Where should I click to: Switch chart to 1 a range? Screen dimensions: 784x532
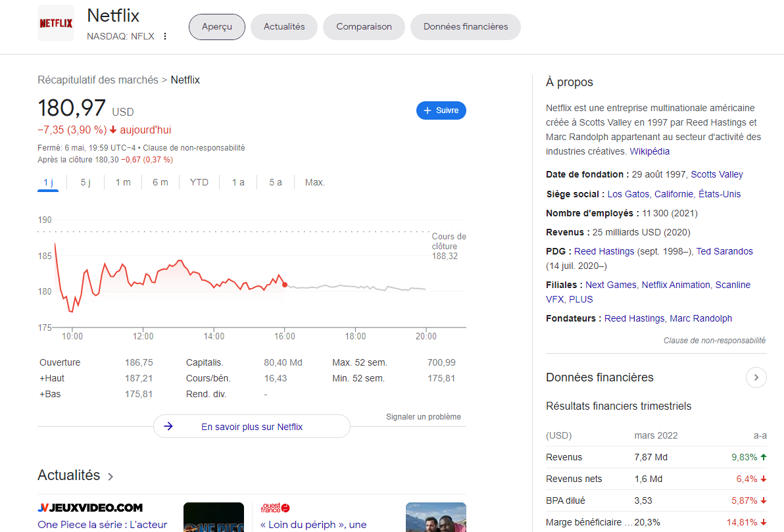tap(238, 183)
